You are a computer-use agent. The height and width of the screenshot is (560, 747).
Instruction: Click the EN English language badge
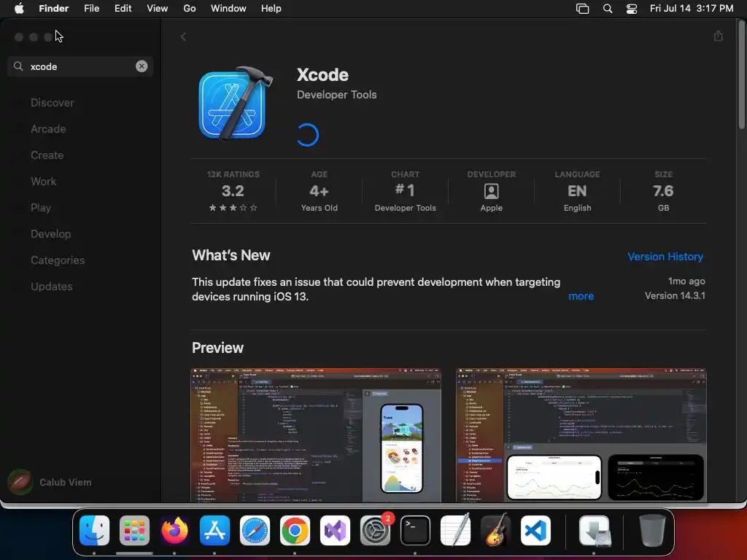tap(578, 191)
